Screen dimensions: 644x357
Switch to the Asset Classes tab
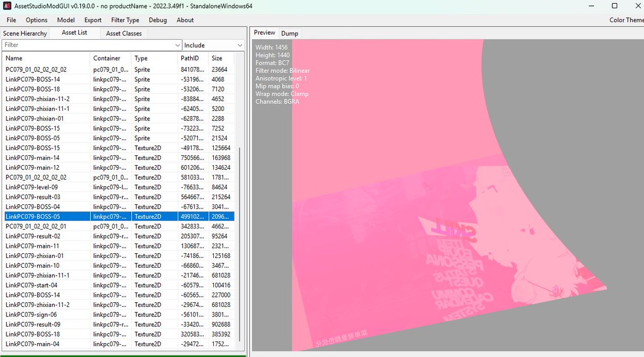(x=124, y=33)
